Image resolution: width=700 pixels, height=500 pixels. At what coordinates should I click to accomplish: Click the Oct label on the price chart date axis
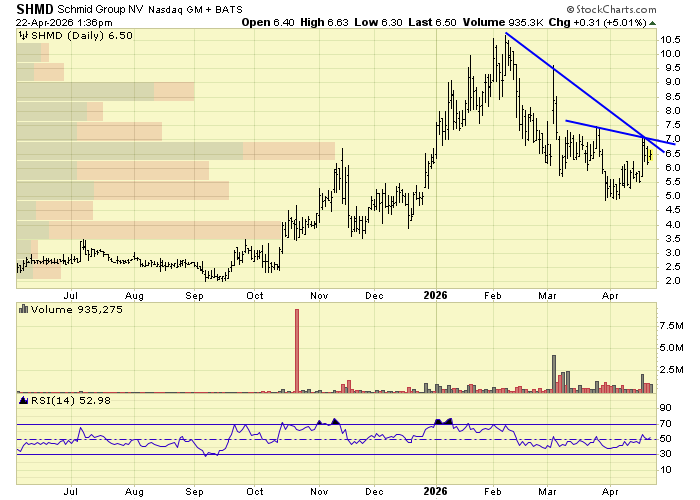click(255, 296)
